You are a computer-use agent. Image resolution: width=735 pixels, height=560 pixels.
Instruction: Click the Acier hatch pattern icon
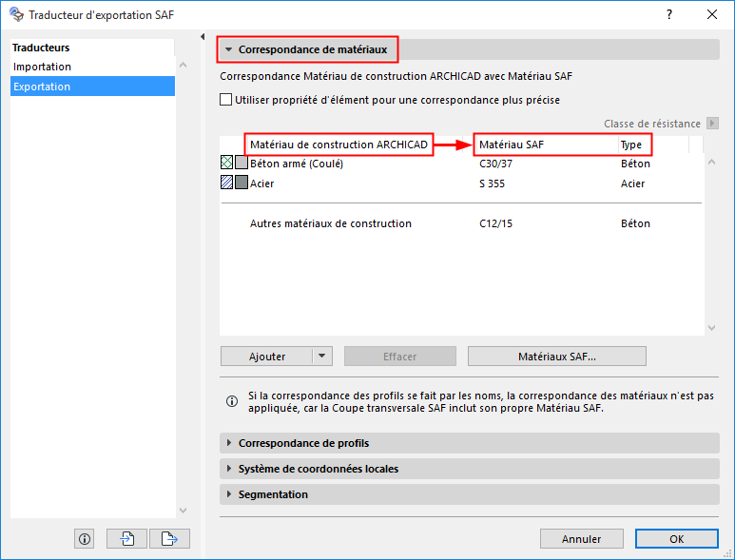pyautogui.click(x=226, y=183)
